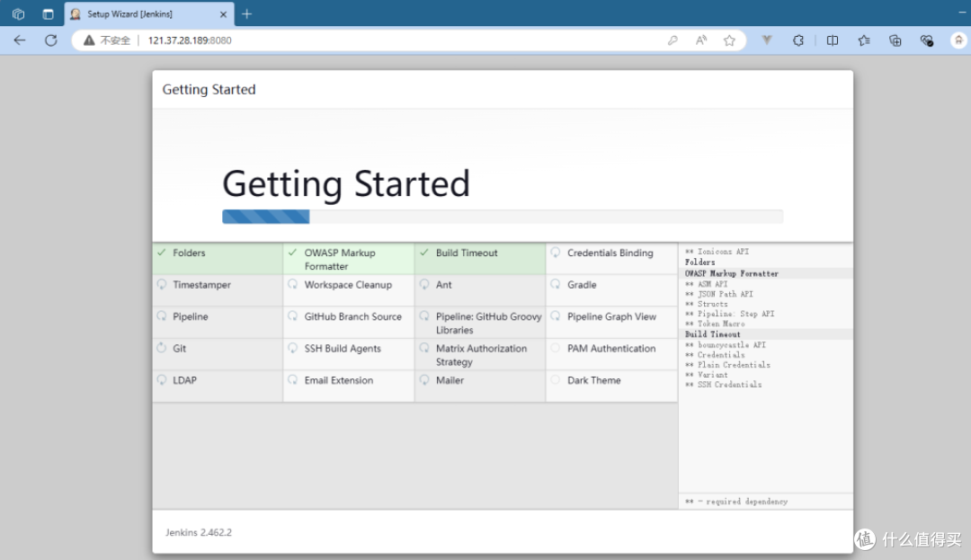The height and width of the screenshot is (560, 971).
Task: Open collections icon in toolbar
Action: pyautogui.click(x=895, y=40)
